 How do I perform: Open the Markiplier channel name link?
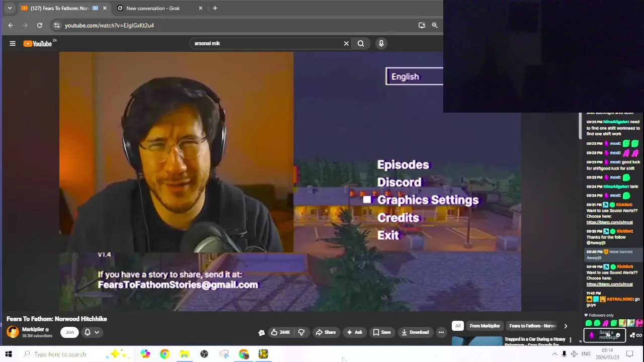pos(33,329)
